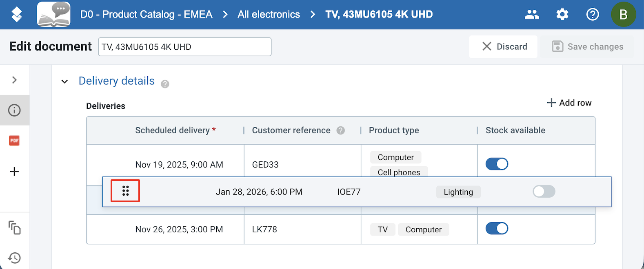
Task: Click the IOE77 customer reference
Action: point(349,192)
